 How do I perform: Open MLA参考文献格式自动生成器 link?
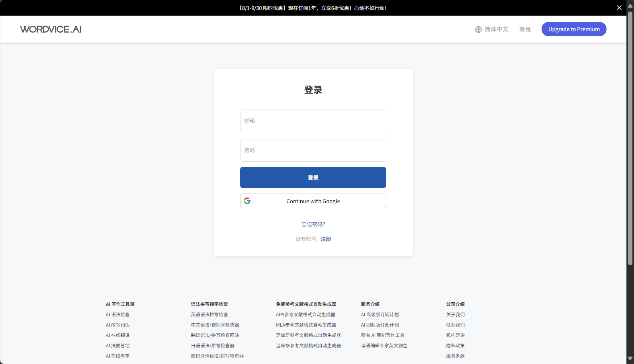coord(306,325)
